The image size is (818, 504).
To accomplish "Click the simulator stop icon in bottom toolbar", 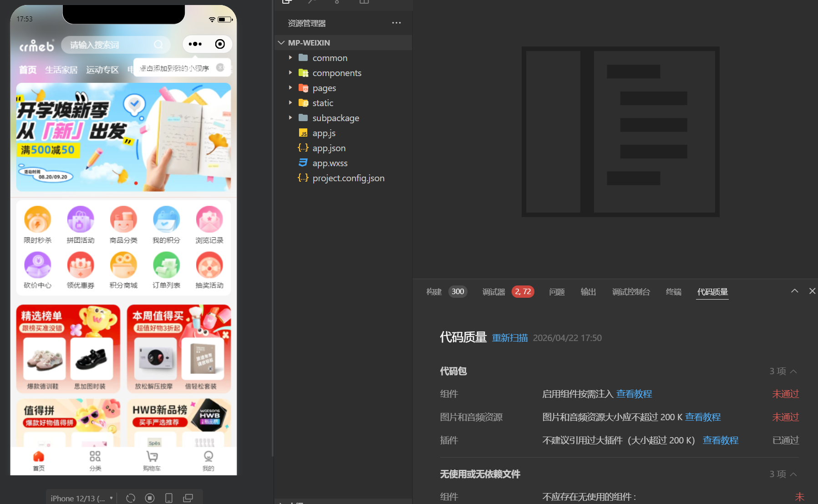I will tap(150, 498).
